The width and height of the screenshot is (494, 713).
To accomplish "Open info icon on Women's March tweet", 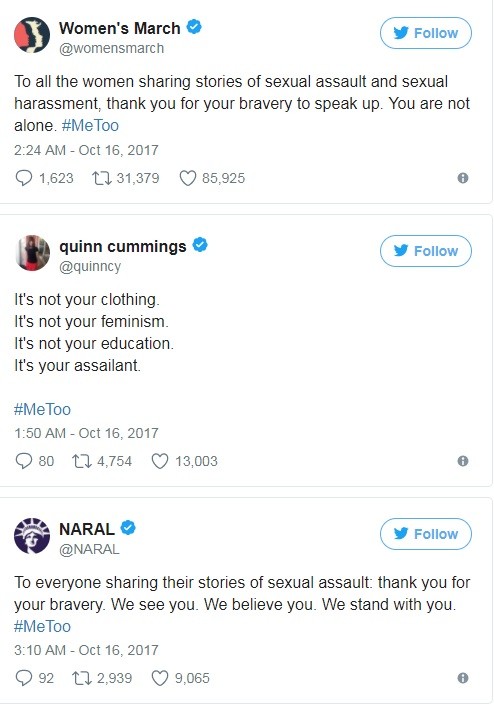I will 463,178.
